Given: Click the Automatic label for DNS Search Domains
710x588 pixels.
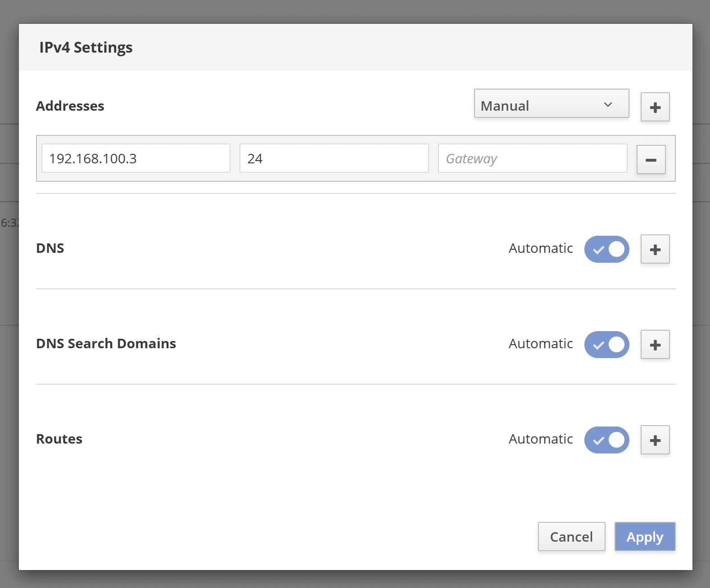Looking at the screenshot, I should 541,344.
